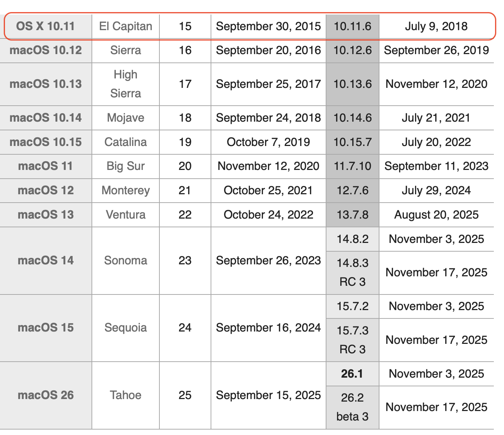This screenshot has height=435, width=504.
Task: Click the July 9, 2018 date cell
Action: click(436, 27)
